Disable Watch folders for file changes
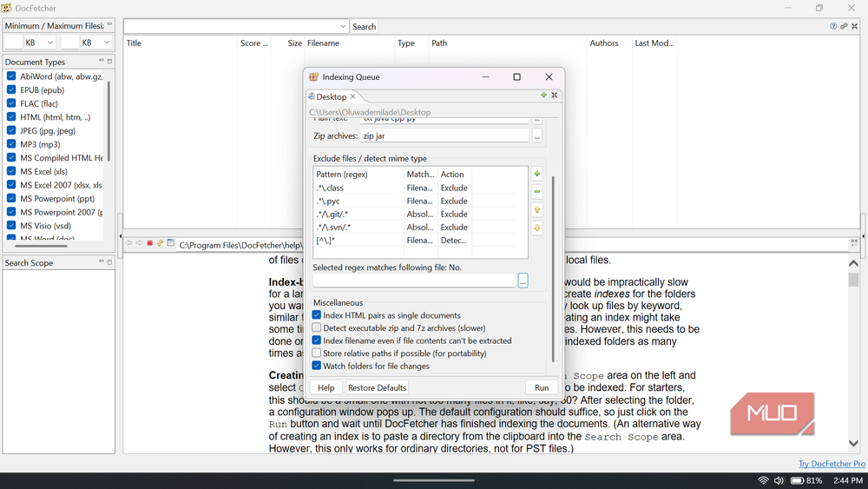The image size is (868, 489). [317, 366]
